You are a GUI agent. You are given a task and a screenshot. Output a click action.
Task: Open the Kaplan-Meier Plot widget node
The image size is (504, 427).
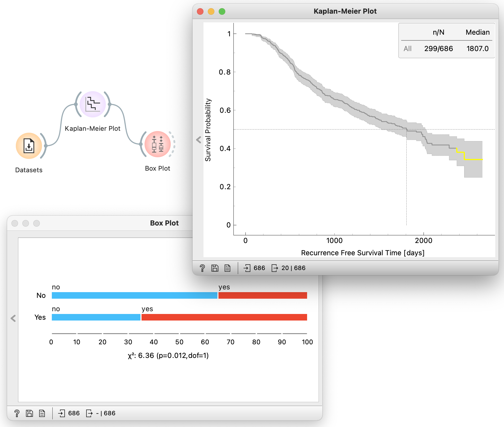pos(92,104)
